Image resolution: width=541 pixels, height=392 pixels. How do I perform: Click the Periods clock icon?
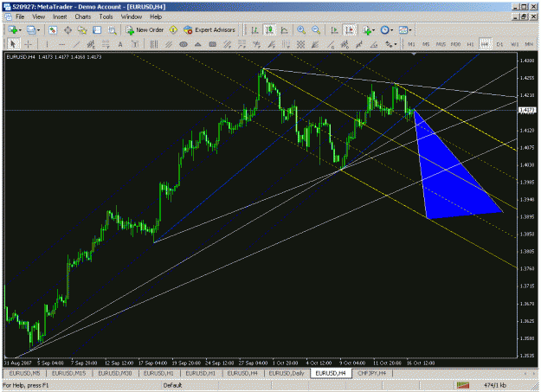click(384, 30)
